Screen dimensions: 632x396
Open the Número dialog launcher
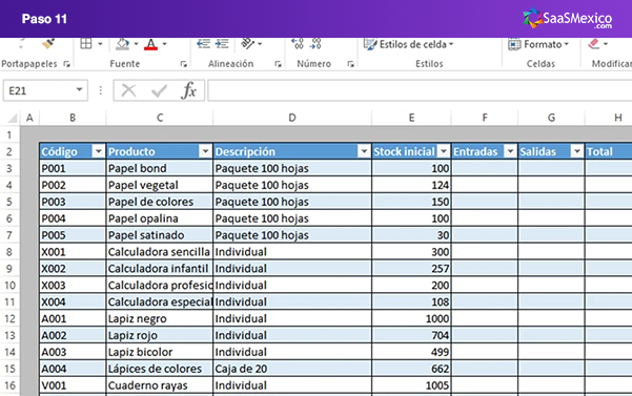click(x=351, y=64)
